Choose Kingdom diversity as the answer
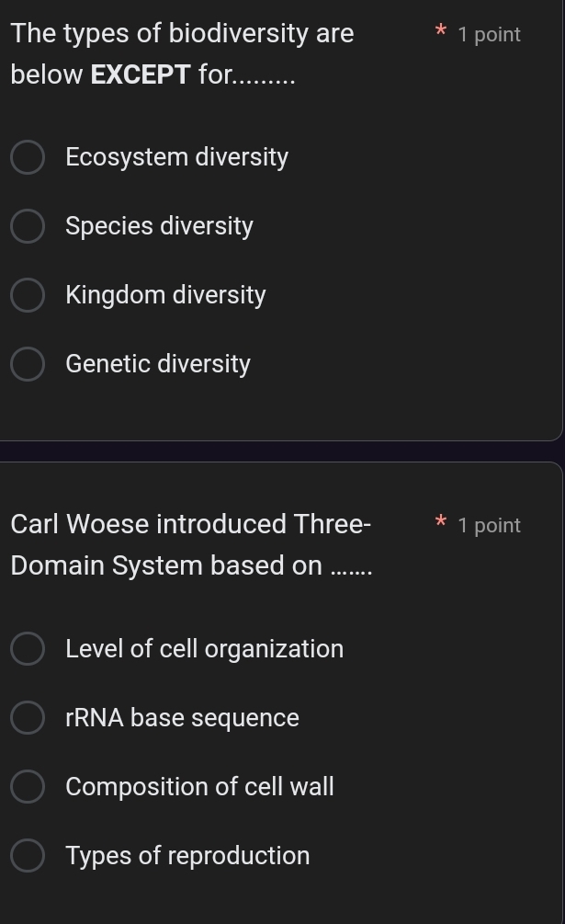The width and height of the screenshot is (565, 924). (28, 295)
